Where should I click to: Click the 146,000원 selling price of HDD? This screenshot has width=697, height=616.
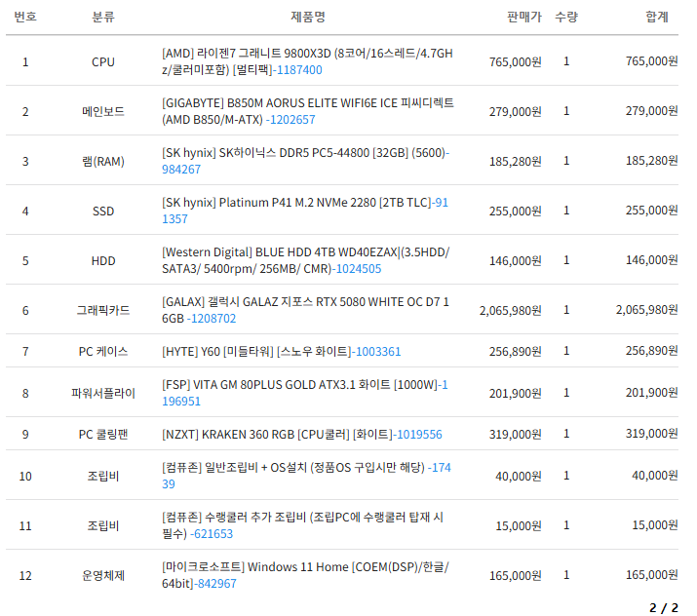coord(515,261)
